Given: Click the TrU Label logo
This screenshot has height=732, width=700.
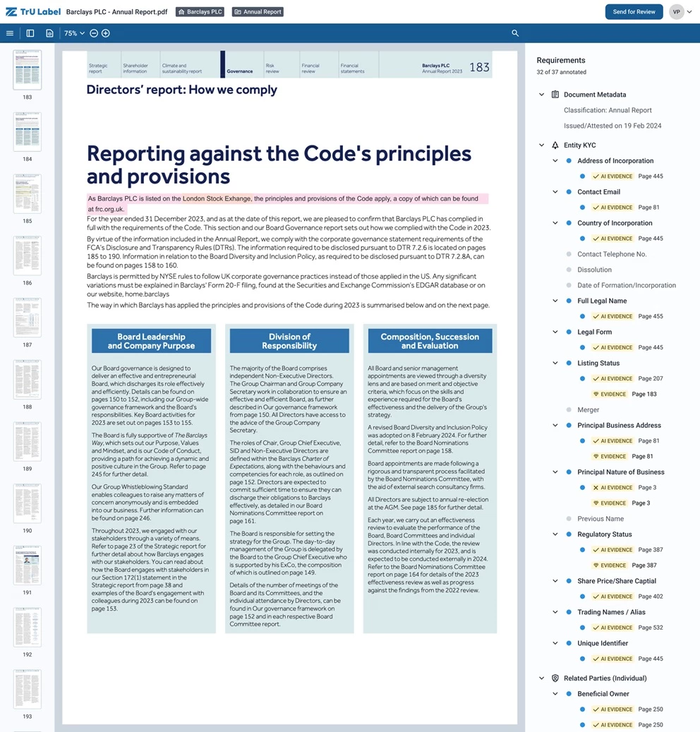Looking at the screenshot, I should tap(30, 12).
